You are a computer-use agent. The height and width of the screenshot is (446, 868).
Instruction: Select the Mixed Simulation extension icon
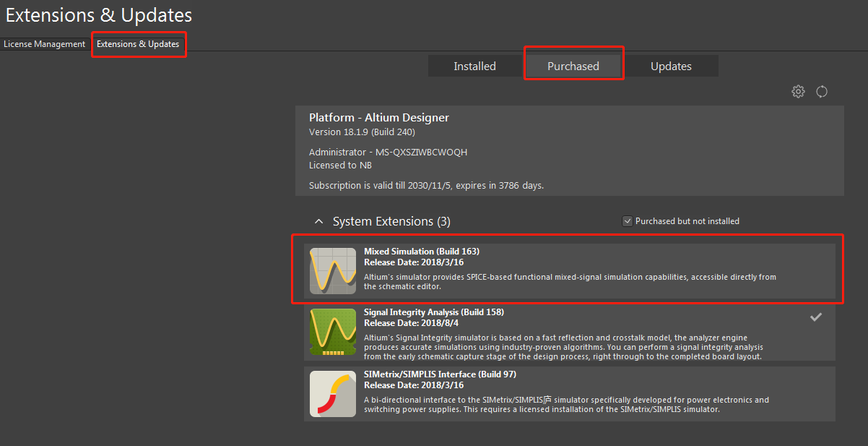click(333, 271)
